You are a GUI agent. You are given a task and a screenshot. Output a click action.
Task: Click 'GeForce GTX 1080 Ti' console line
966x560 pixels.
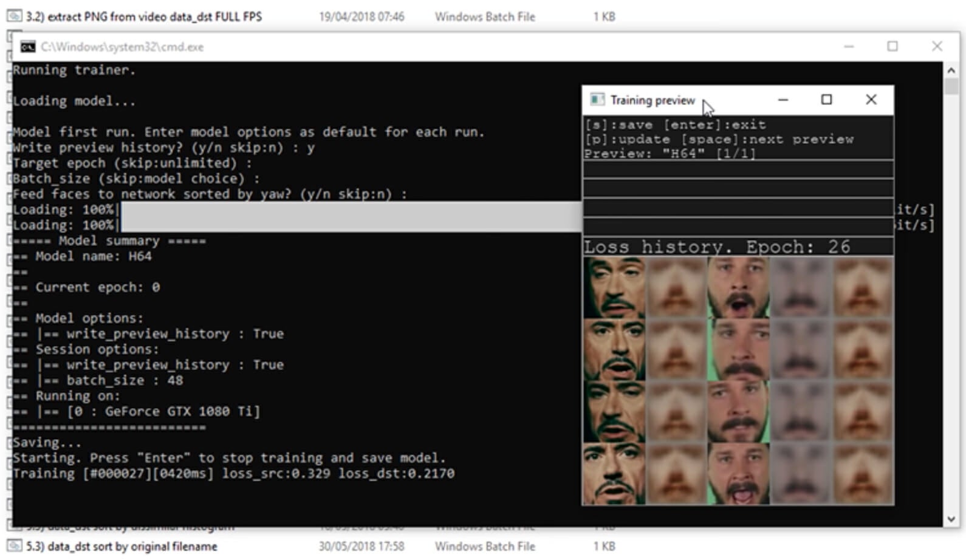[137, 411]
